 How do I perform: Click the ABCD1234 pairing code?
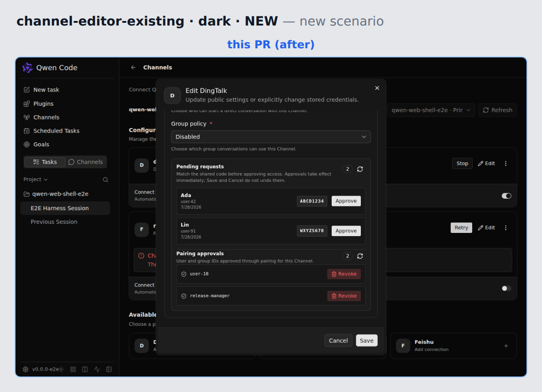click(x=312, y=201)
